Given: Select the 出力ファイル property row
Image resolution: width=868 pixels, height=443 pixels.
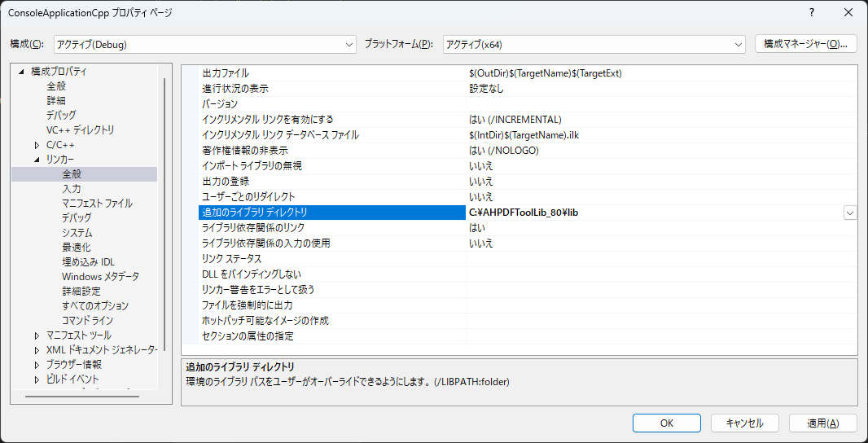Looking at the screenshot, I should (326, 73).
